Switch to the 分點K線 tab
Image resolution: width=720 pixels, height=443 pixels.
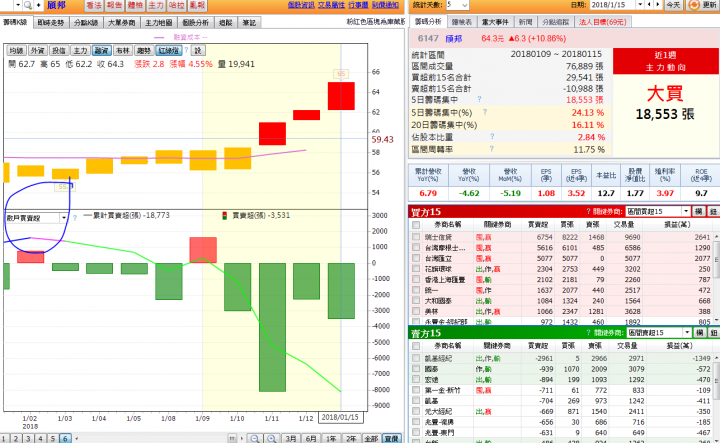coord(86,22)
